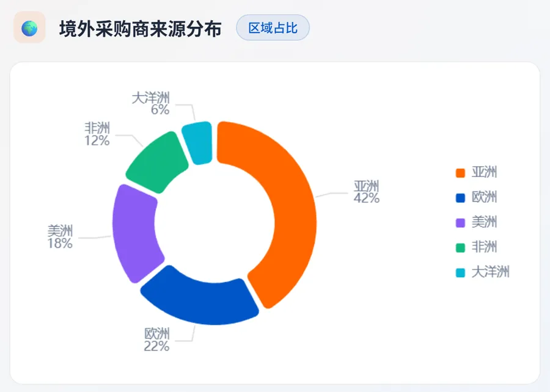
Task: Click the purple 美洲 legend swatch
Action: [461, 223]
